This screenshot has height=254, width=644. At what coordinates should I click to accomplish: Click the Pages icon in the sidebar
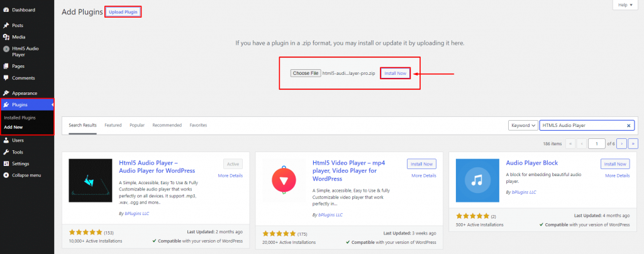[6, 66]
